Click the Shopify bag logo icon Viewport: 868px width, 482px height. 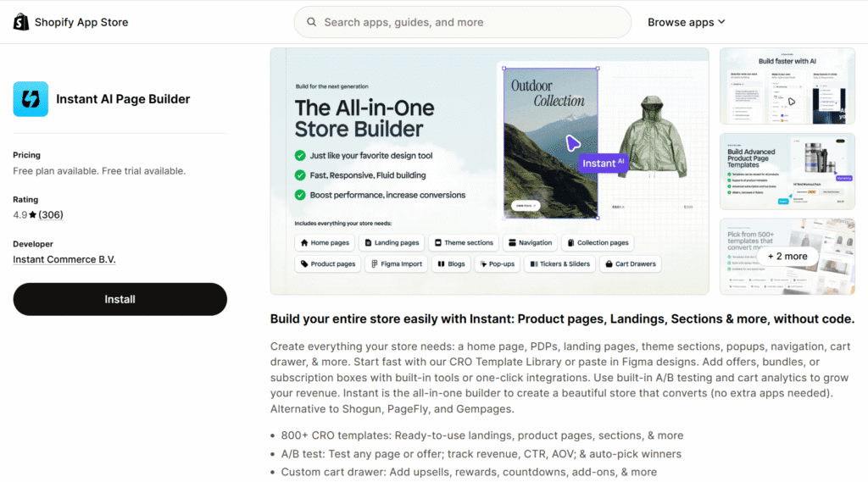(21, 22)
